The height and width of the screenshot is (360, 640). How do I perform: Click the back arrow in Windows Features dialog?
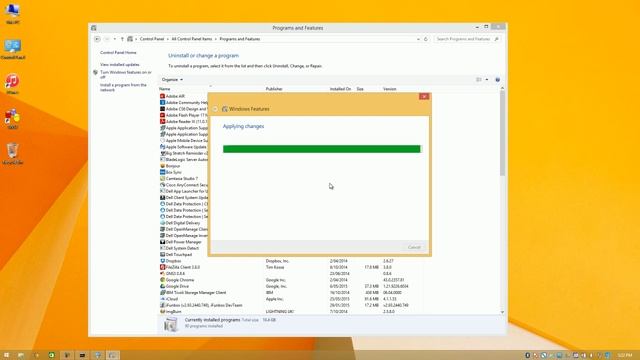[x=215, y=109]
